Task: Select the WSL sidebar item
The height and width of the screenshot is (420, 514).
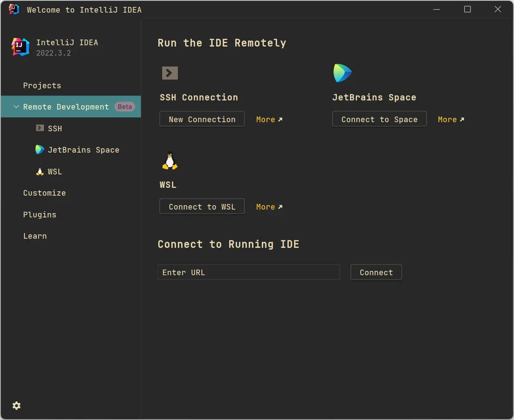Action: pos(71,171)
